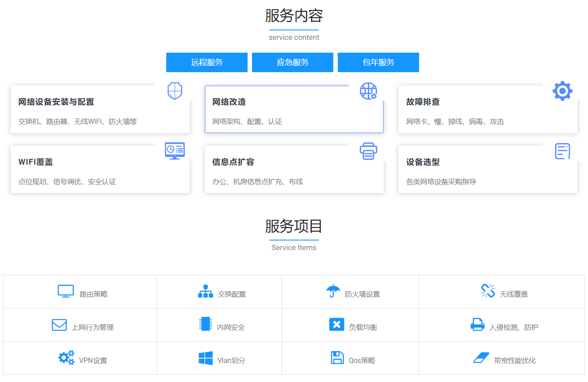Open the 故障排查 service card title

click(423, 102)
